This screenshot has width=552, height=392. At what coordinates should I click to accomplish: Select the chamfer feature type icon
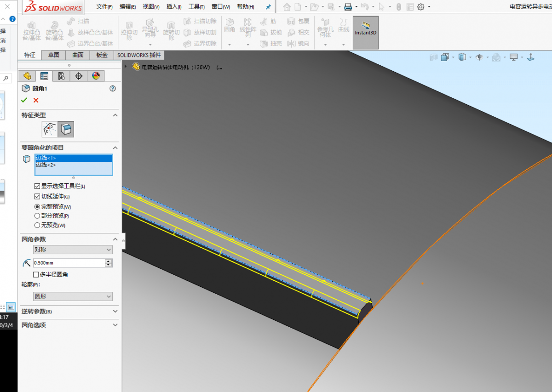coord(50,130)
